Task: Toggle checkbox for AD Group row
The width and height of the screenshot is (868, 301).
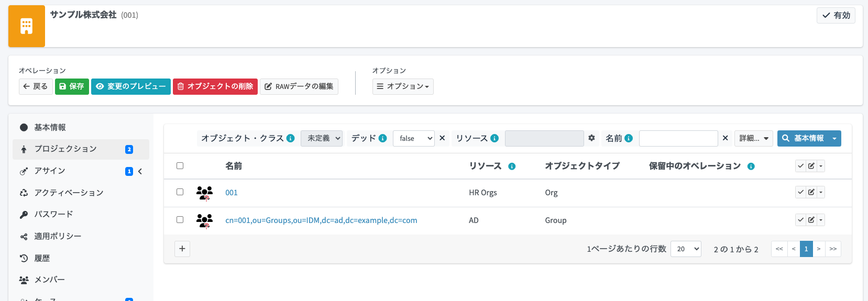Action: (x=180, y=220)
